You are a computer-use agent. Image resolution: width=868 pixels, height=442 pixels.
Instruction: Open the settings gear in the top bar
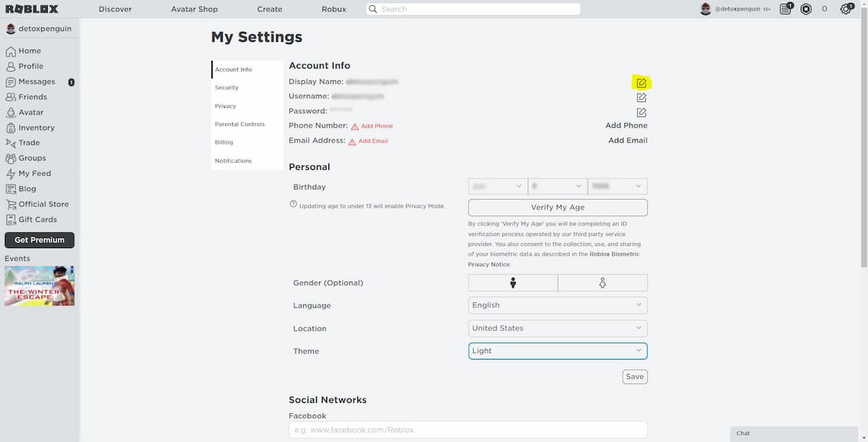pyautogui.click(x=845, y=9)
